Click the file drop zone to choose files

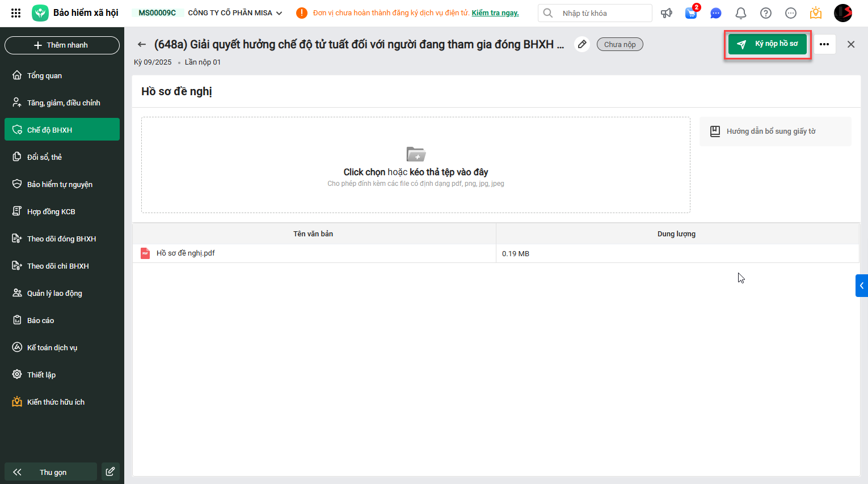[x=416, y=165]
